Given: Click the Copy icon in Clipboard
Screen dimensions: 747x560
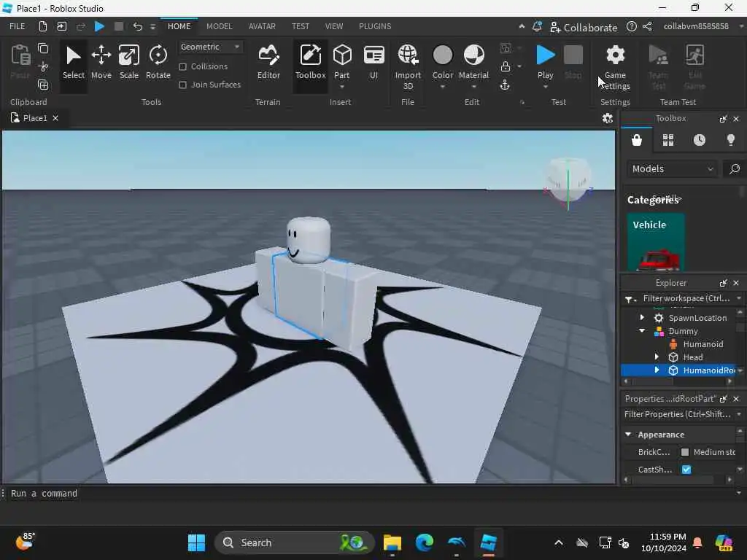Looking at the screenshot, I should point(43,48).
